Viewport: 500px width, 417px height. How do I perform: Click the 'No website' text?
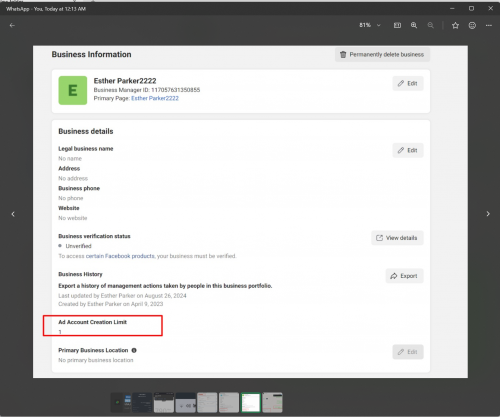73,218
